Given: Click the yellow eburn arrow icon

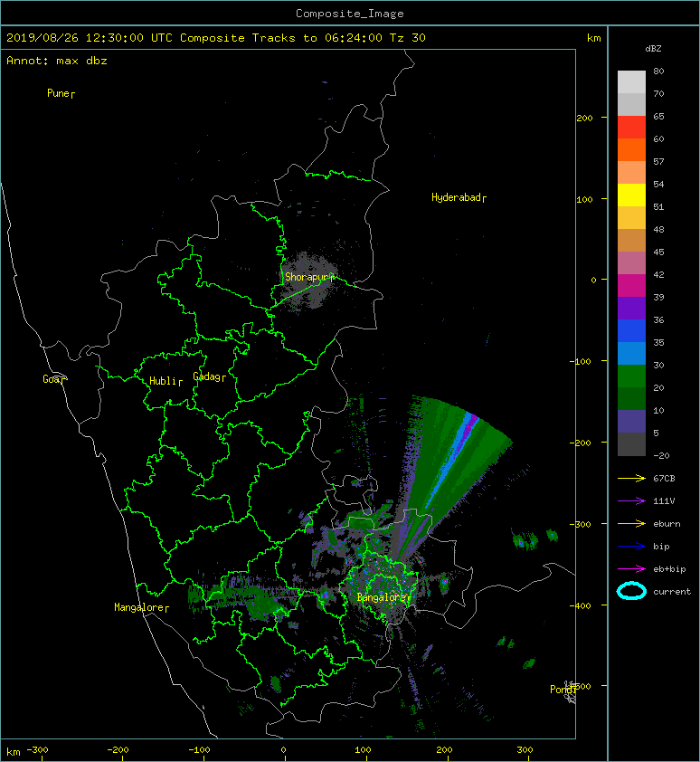Looking at the screenshot, I should click(631, 523).
